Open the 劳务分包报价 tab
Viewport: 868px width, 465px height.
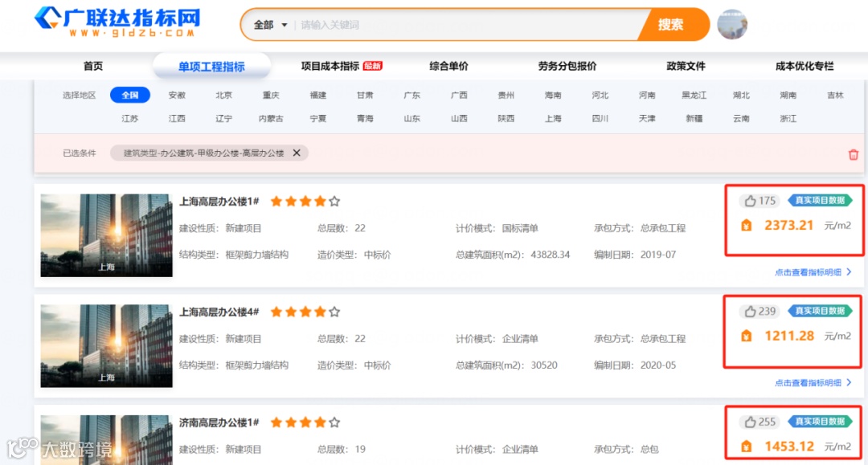[567, 66]
